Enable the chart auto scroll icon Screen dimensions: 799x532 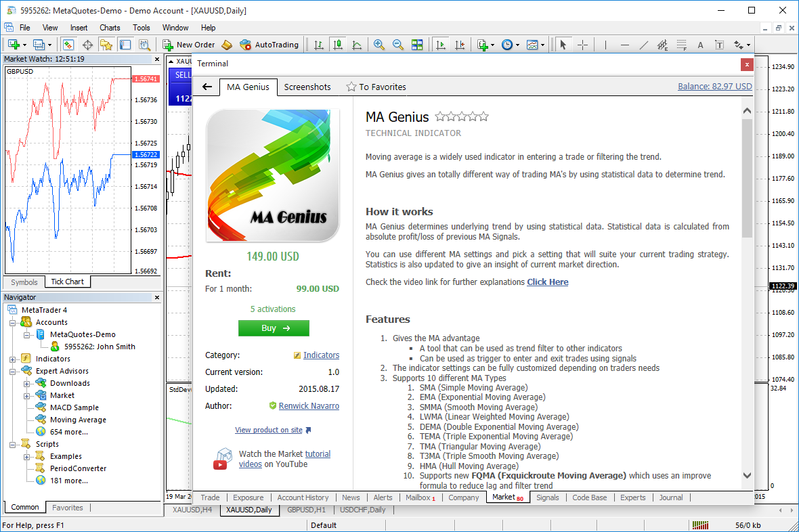[441, 45]
